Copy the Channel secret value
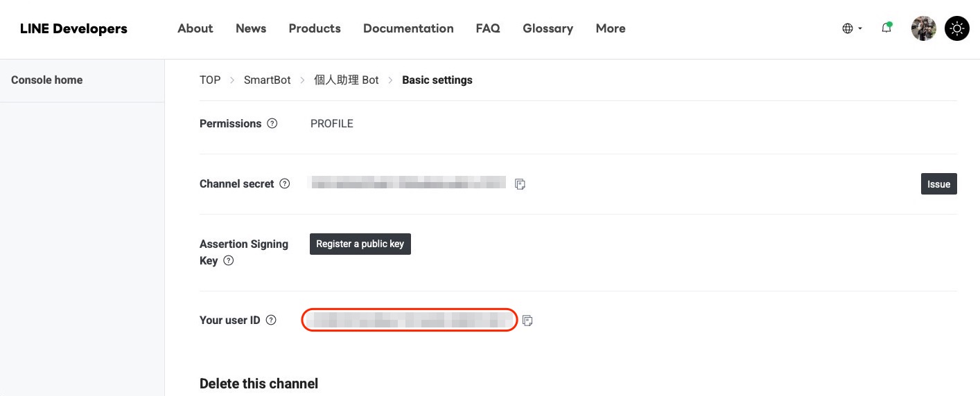980x396 pixels. pyautogui.click(x=520, y=184)
